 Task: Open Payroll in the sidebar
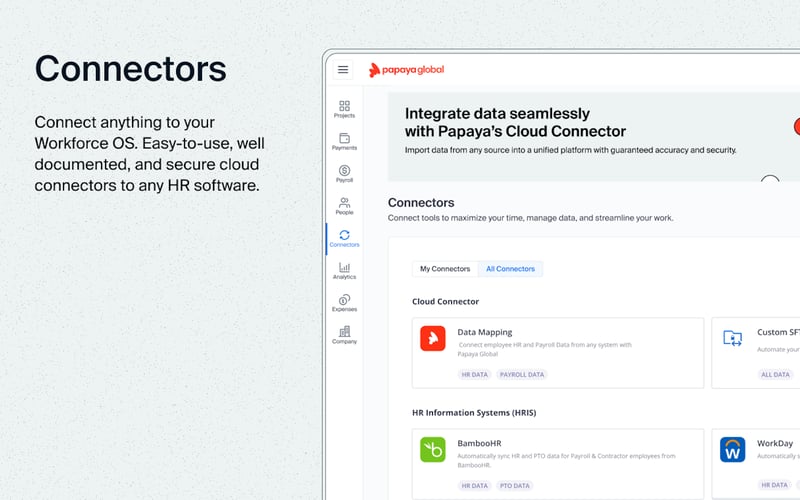click(344, 173)
